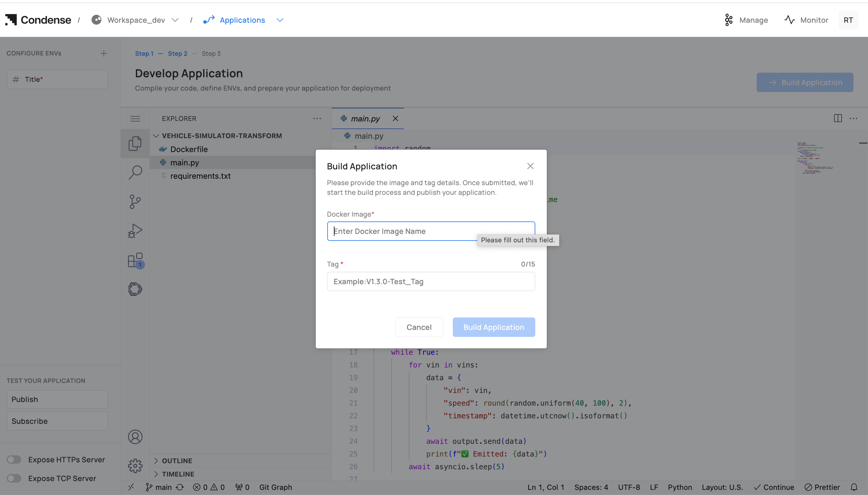Toggle Expose HTTPs Server switch
The height and width of the screenshot is (495, 868).
[14, 459]
